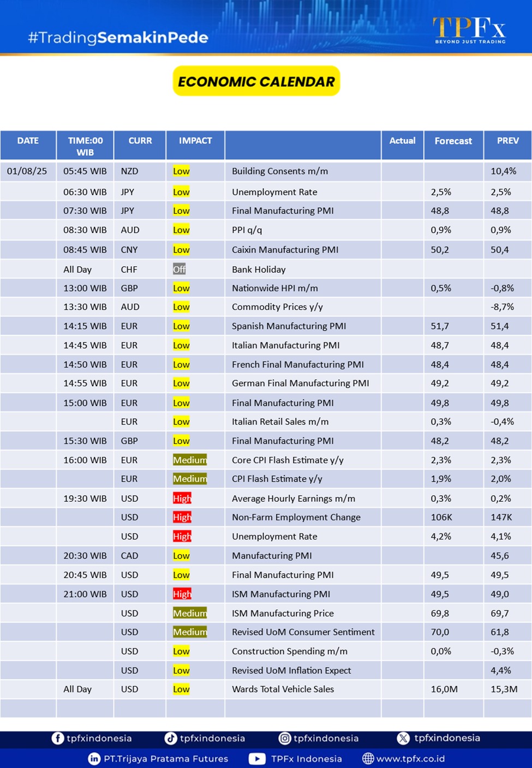Click the #TradingSemakinPede hashtag

(118, 38)
